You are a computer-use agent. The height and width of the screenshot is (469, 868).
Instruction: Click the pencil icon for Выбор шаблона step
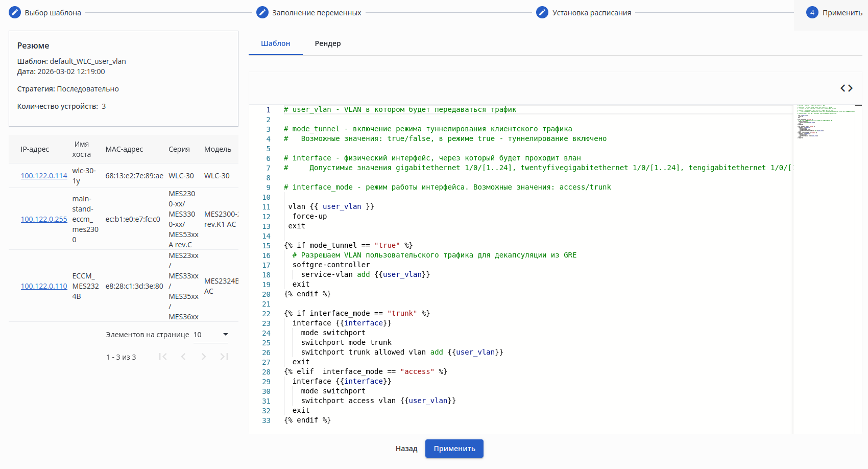15,13
